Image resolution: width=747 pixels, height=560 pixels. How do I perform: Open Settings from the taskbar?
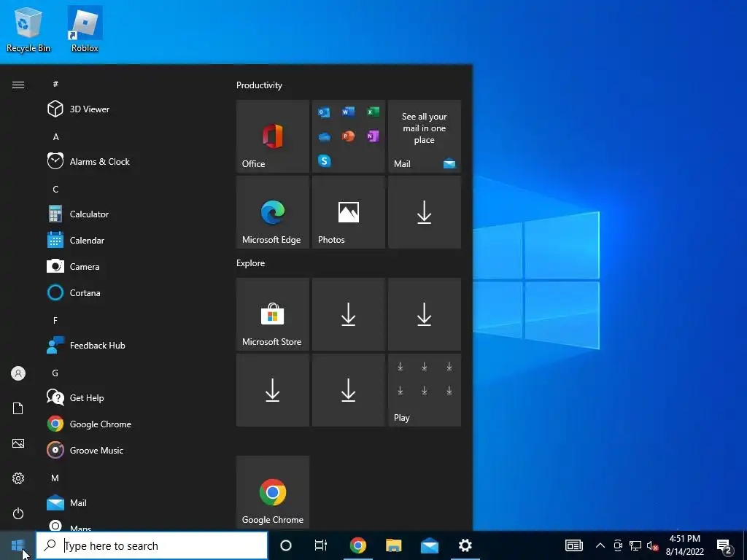point(465,545)
